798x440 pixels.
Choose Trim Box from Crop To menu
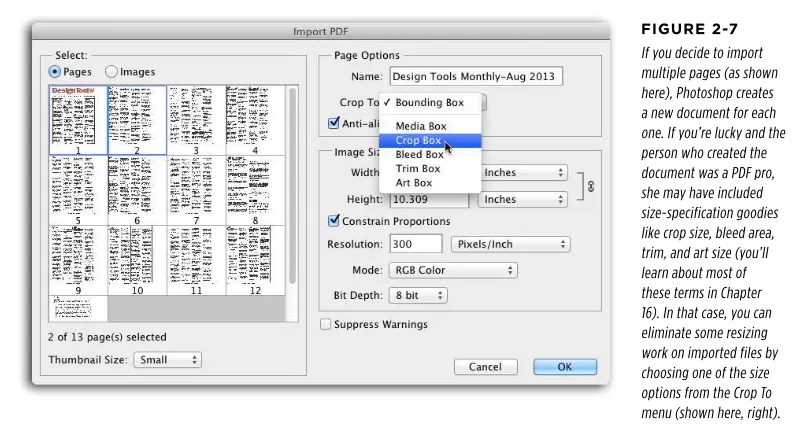click(430, 169)
